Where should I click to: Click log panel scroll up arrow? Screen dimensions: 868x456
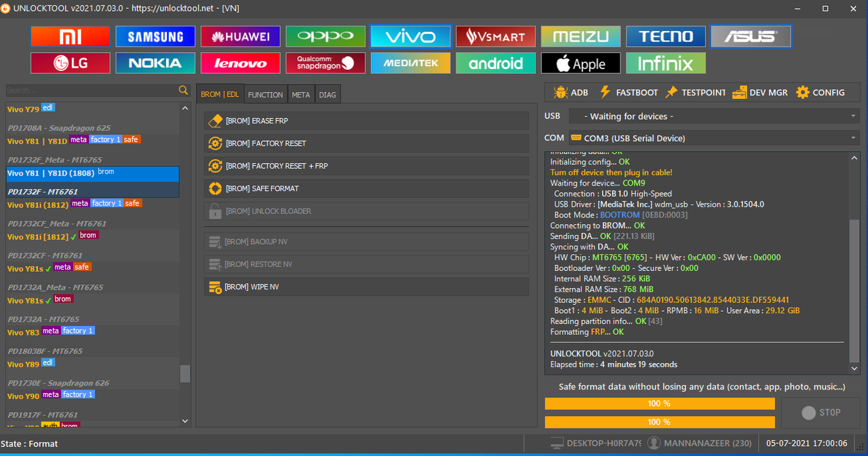854,158
